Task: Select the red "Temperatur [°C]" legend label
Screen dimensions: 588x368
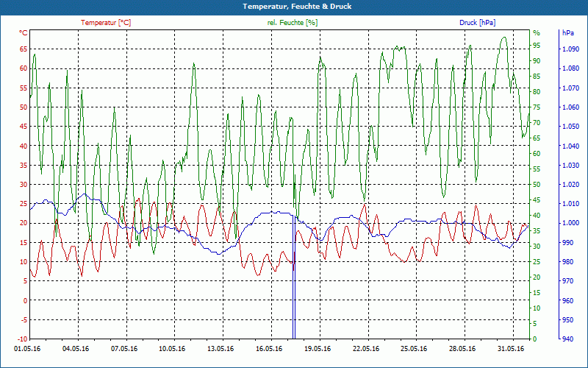Action: (x=106, y=23)
